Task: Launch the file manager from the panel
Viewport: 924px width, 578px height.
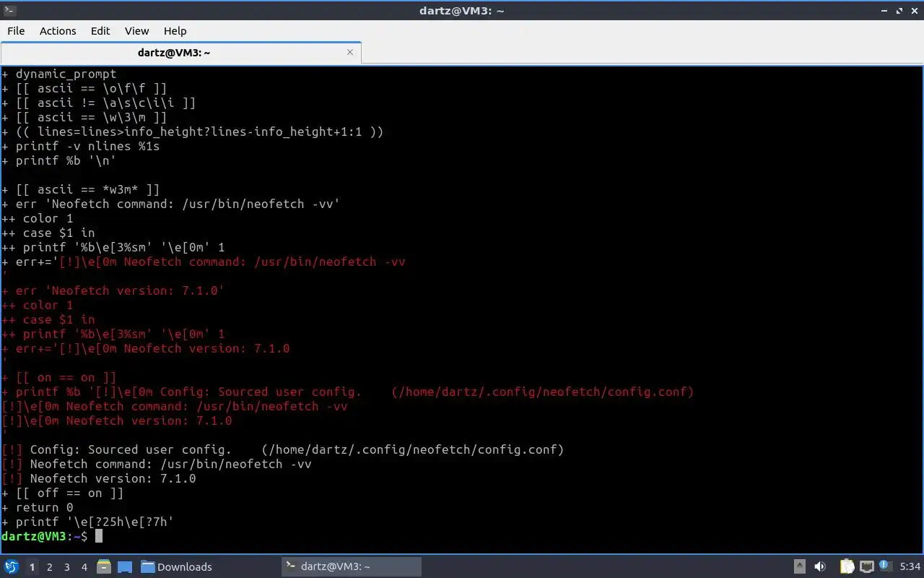Action: [x=103, y=566]
